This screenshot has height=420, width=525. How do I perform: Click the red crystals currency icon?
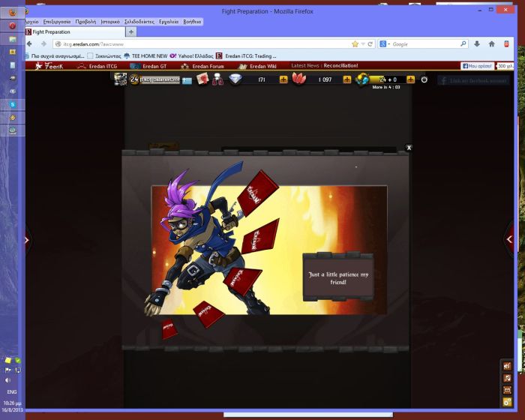coord(299,79)
